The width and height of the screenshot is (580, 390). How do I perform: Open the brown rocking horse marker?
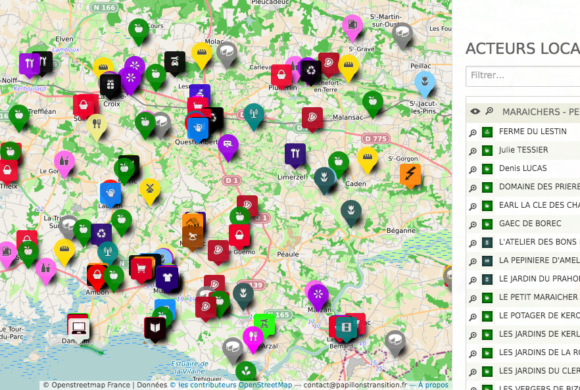[x=193, y=237]
